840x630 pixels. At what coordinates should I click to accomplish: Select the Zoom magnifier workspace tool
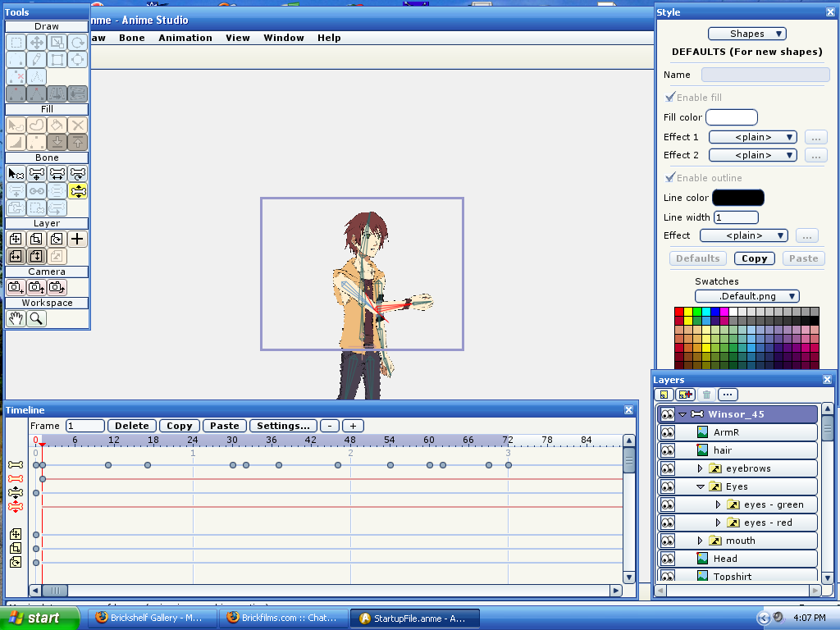[36, 318]
